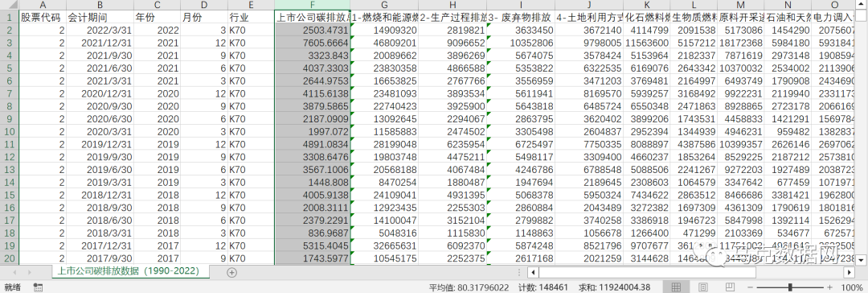Click horizontal scrollbar left arrow
This screenshot has width=868, height=293.
533,272
